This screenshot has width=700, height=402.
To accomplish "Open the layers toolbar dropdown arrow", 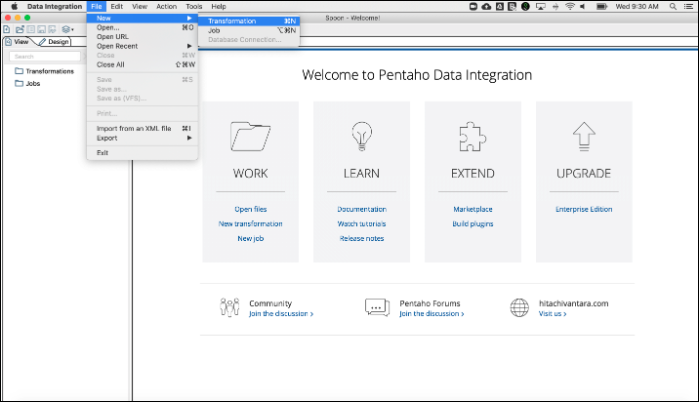I will point(74,30).
